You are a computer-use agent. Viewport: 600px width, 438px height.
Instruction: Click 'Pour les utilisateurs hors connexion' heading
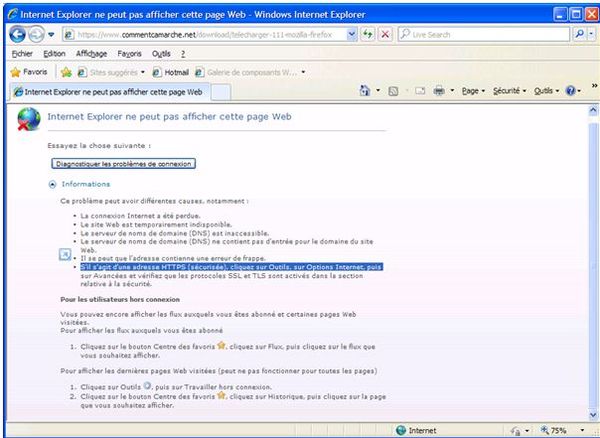click(x=120, y=300)
